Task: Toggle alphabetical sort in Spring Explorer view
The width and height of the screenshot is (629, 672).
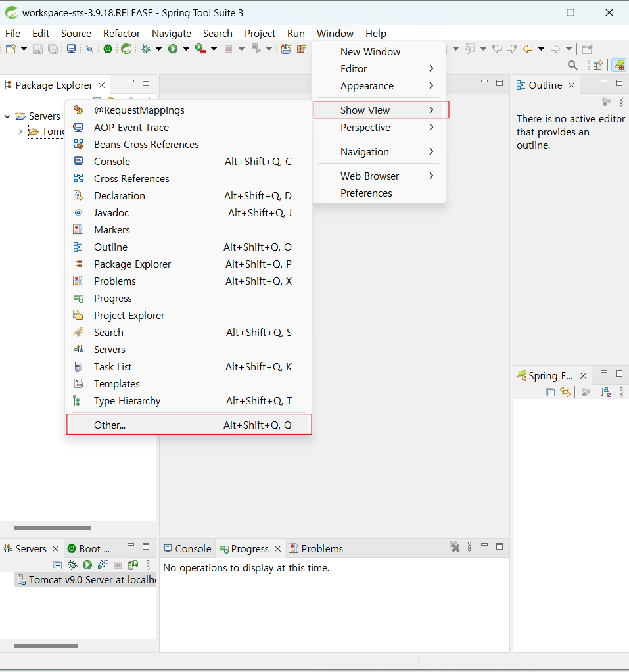Action: click(606, 392)
